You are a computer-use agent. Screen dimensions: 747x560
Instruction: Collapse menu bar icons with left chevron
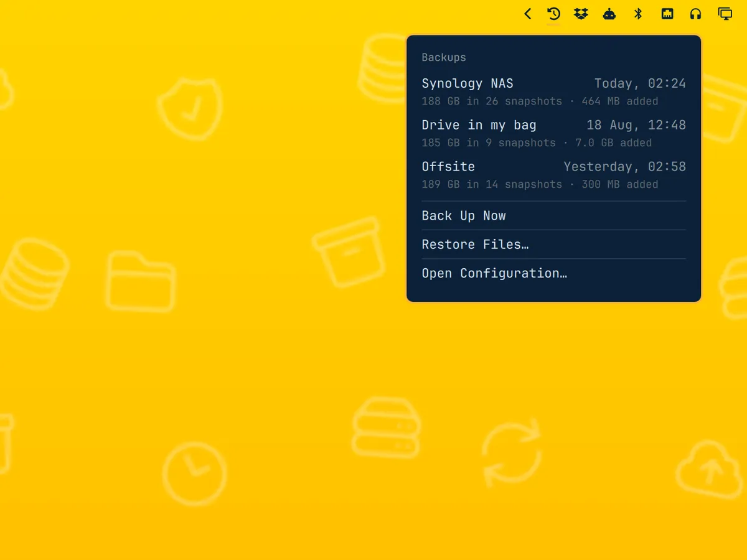point(528,14)
